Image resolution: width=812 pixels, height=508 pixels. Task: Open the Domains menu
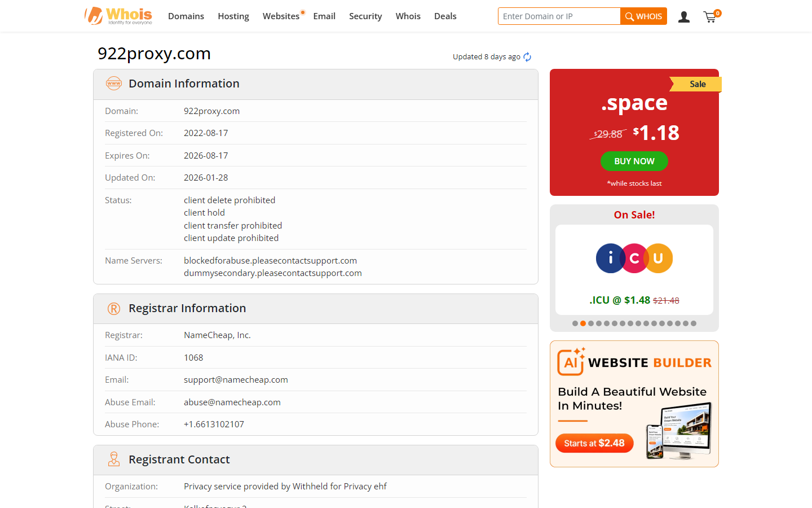click(x=186, y=16)
